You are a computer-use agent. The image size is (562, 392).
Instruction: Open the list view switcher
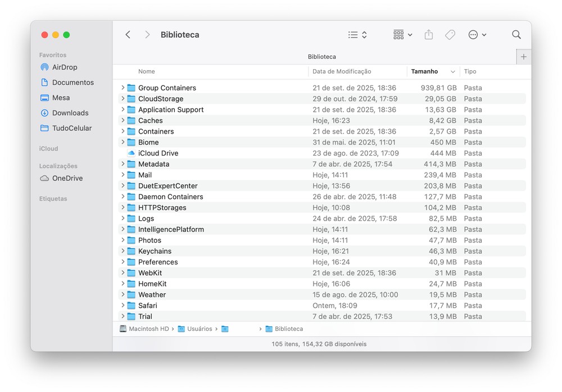point(357,35)
